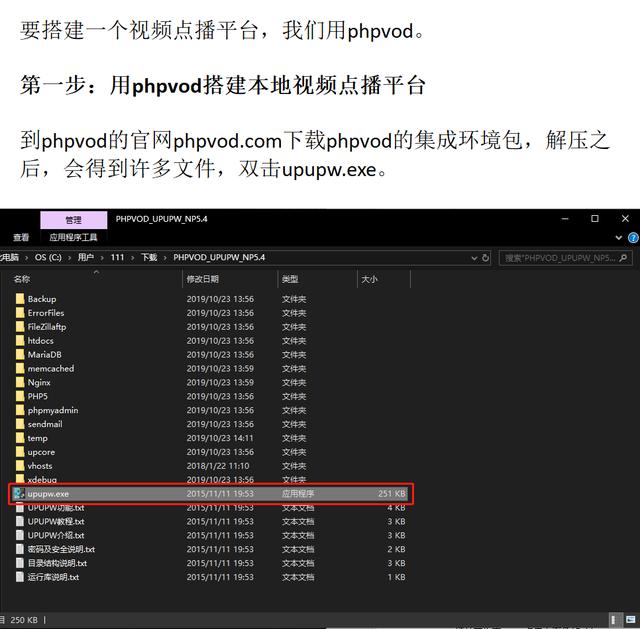The image size is (640, 629).
Task: Expand chevron after 用户 breadcrumb
Action: (x=102, y=258)
